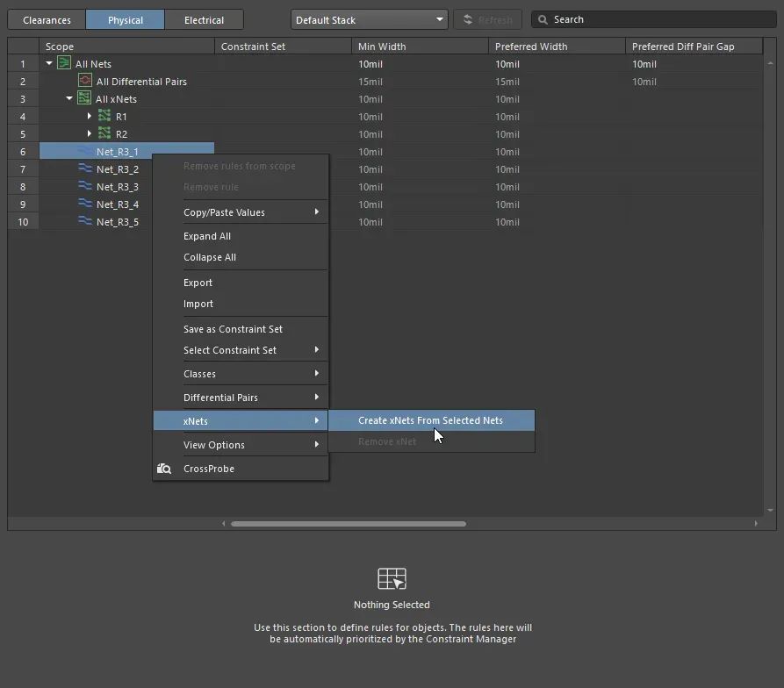Select the All Differential Pairs row
This screenshot has width=784, height=688.
[x=141, y=82]
